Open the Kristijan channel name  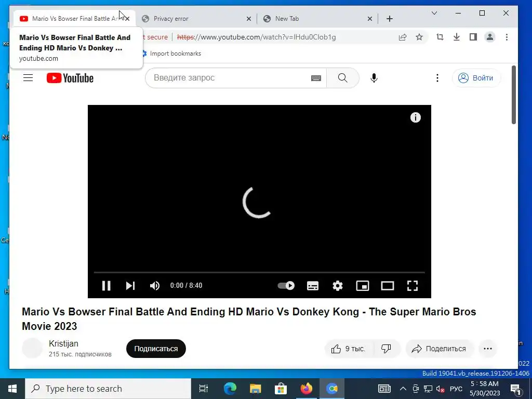63,343
